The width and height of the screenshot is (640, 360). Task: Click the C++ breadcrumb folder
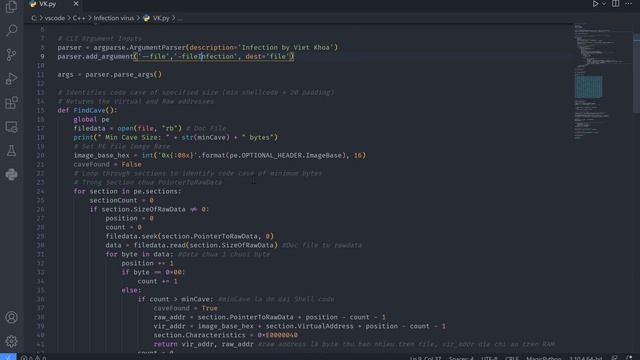79,18
